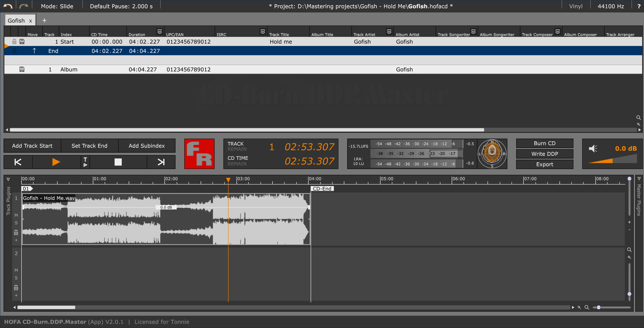The image size is (644, 328).
Task: Click vertical zoom-out small magnifier beside lane 2
Action: (x=629, y=257)
